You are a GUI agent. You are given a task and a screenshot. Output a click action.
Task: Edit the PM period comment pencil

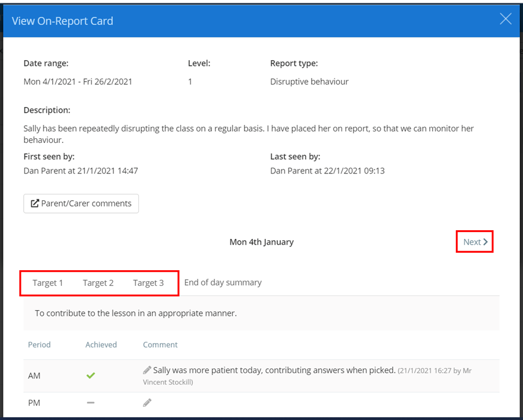coord(147,403)
